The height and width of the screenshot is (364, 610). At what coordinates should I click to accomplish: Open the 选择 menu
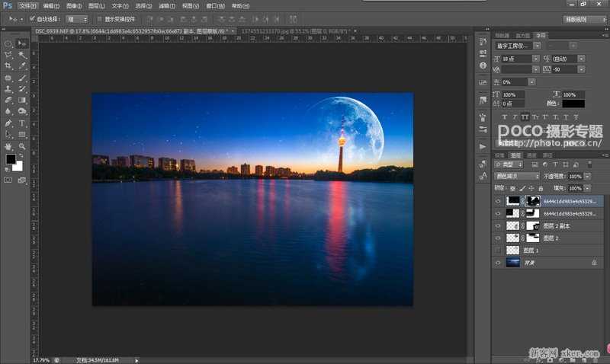tap(143, 6)
